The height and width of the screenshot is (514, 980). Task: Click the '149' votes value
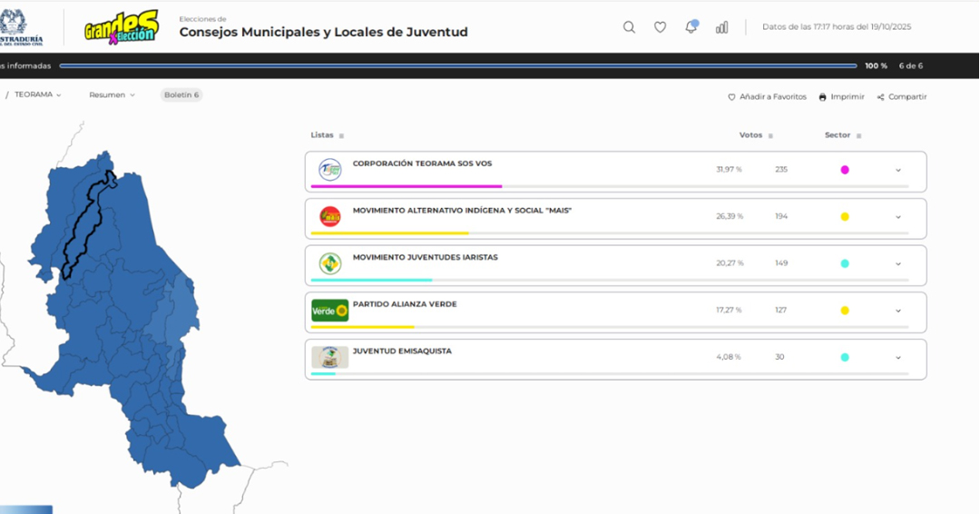pyautogui.click(x=781, y=263)
